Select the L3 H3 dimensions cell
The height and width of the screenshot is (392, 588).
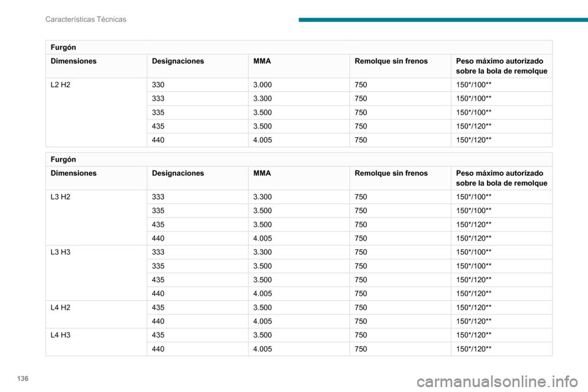click(61, 252)
